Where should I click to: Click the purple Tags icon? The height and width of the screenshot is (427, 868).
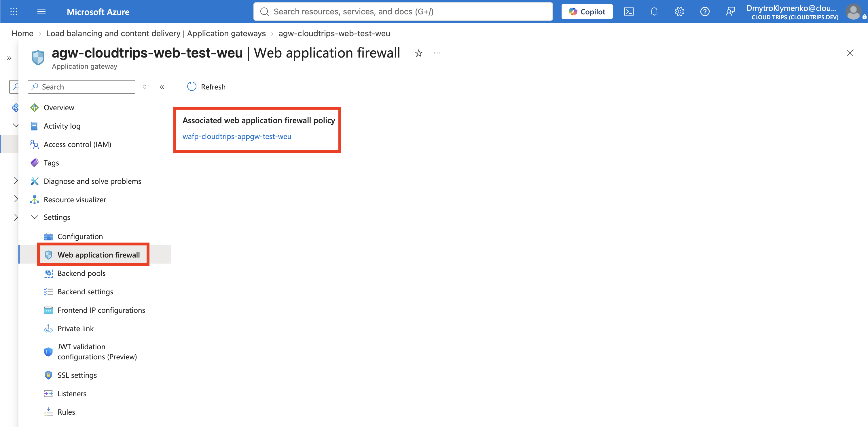pos(34,163)
